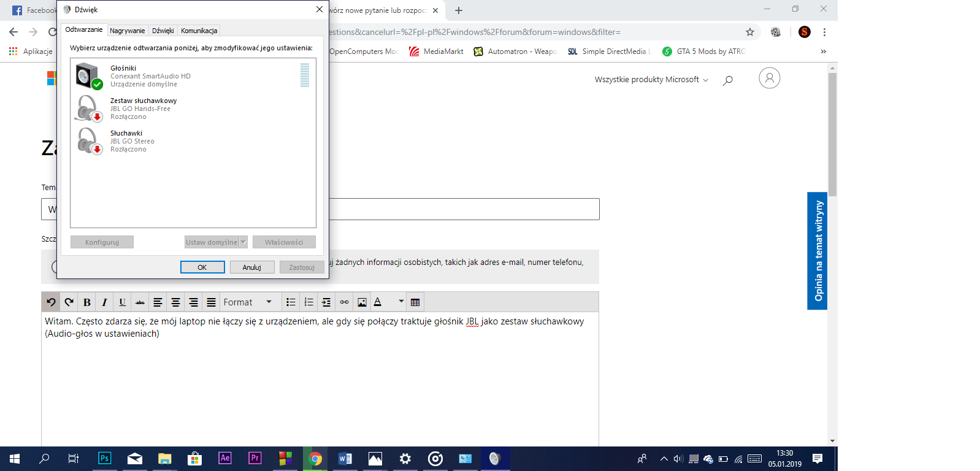
Task: Click the Chrome address bar
Action: tap(534, 32)
